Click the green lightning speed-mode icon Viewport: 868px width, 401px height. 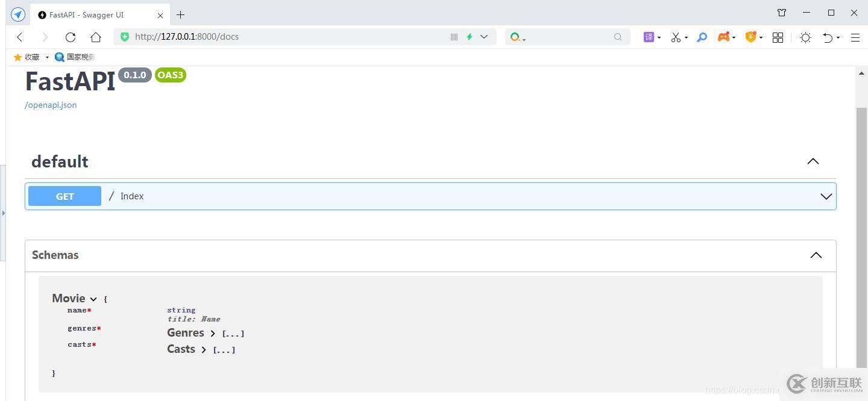(x=469, y=37)
